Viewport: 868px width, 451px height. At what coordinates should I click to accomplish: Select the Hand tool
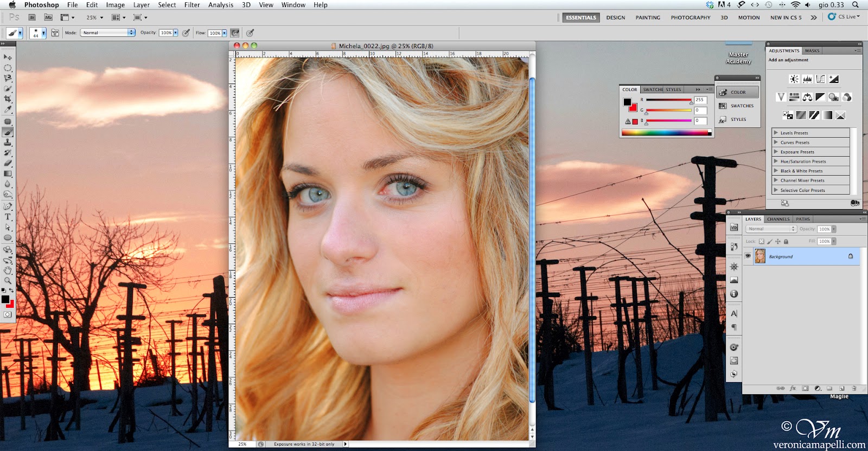pyautogui.click(x=8, y=270)
